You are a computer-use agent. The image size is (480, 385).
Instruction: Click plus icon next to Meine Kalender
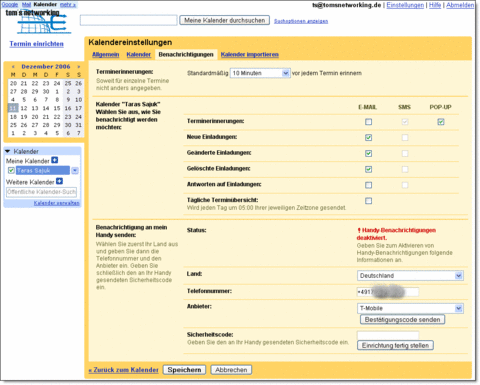[x=55, y=160]
